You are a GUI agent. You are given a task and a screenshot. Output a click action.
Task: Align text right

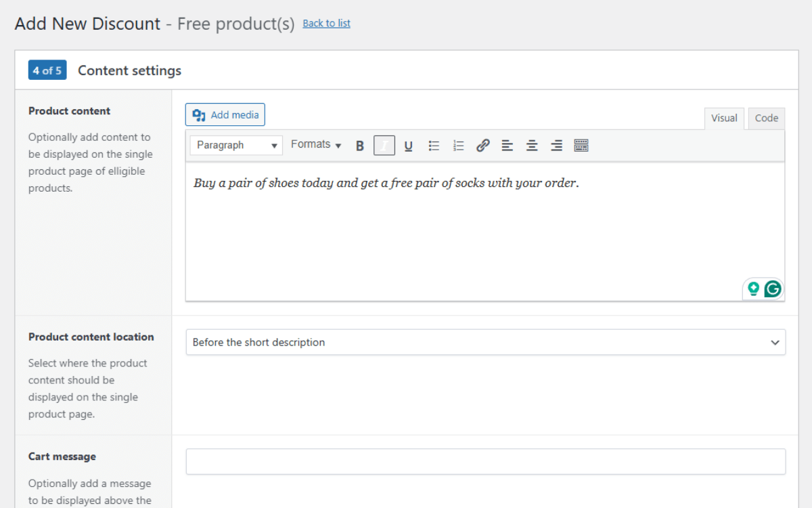[556, 146]
